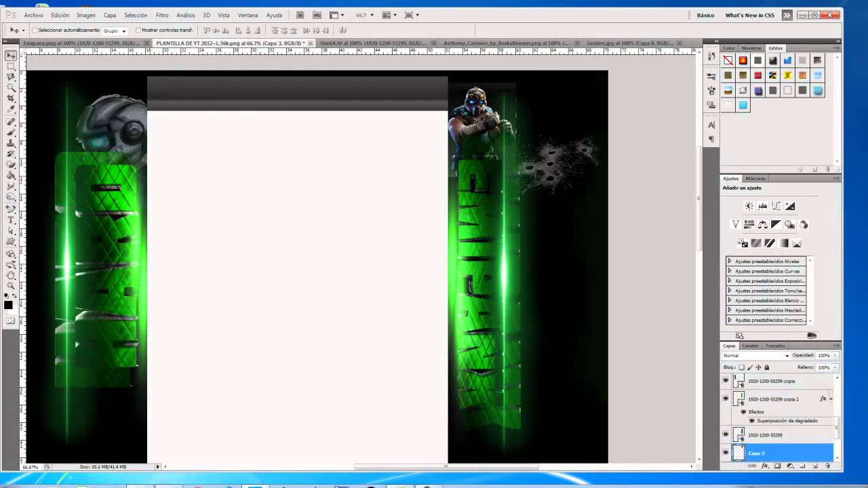Open the Character panel icon in the dock
868x488 pixels.
tap(711, 125)
